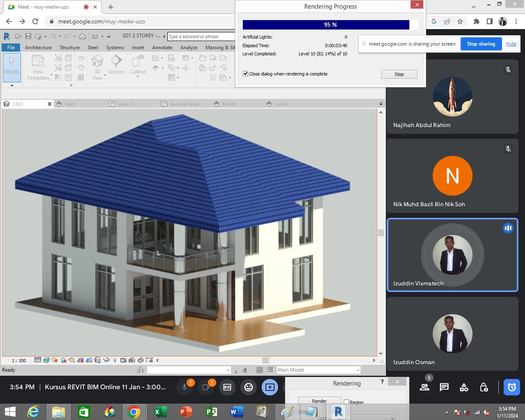Click the Chrome address bar URL
525x420 pixels.
coord(101,21)
